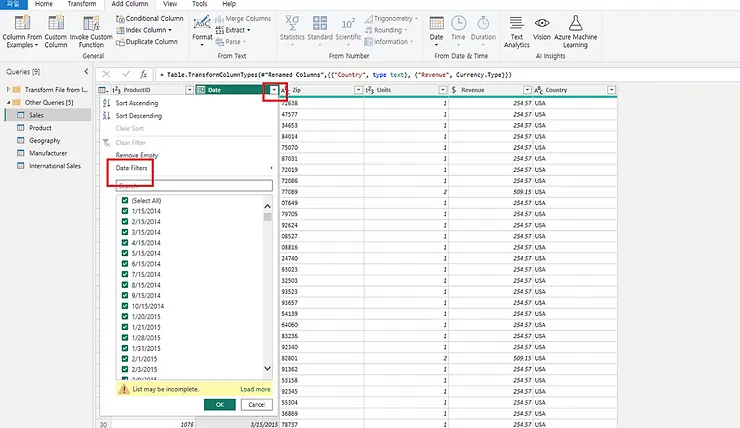
Task: Click the Duration icon in the ribbon
Action: click(x=483, y=22)
